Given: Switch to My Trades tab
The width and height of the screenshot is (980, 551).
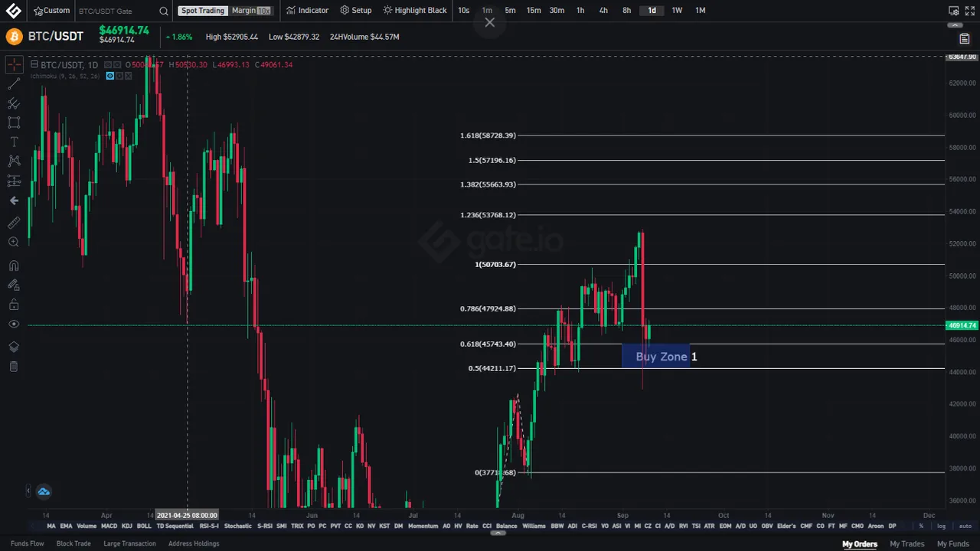Looking at the screenshot, I should tap(907, 543).
